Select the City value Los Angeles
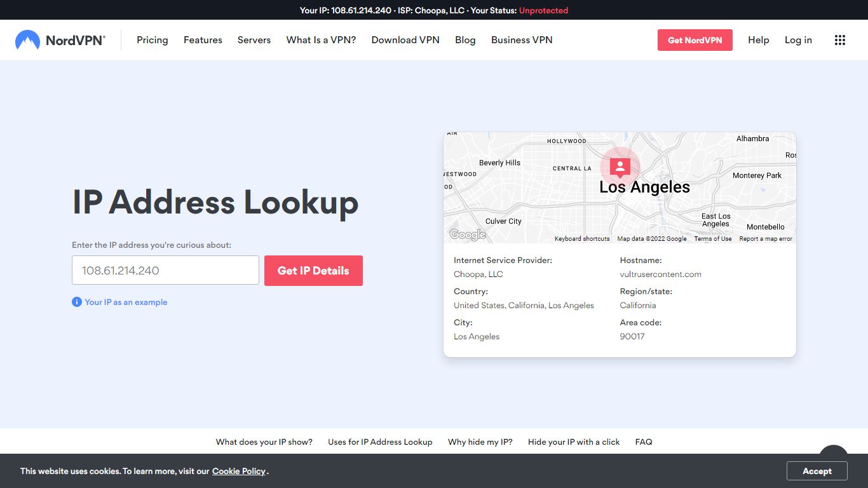 click(477, 337)
